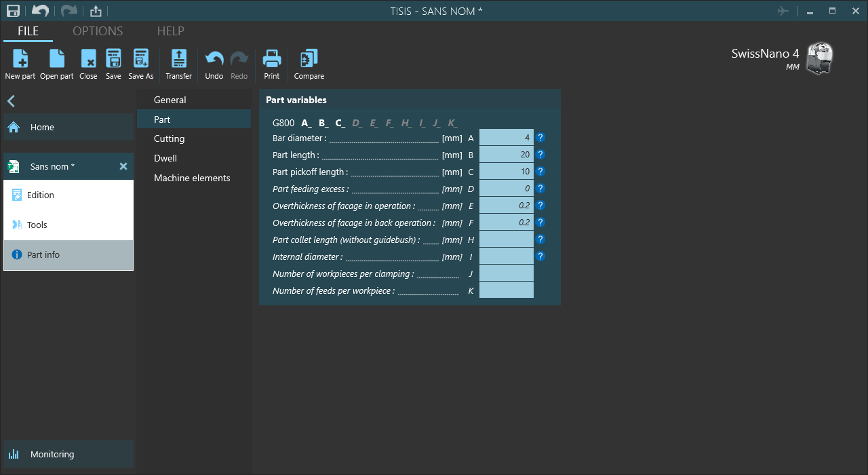Image resolution: width=868 pixels, height=475 pixels.
Task: Click the SwissNano 4 machine thumbnail
Action: 819,59
